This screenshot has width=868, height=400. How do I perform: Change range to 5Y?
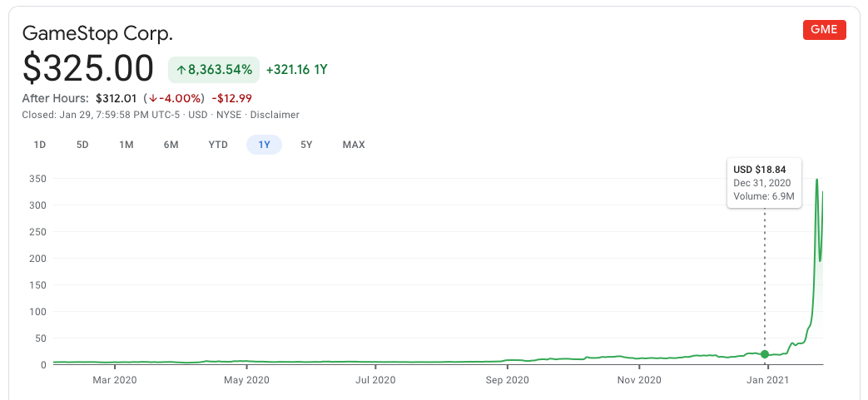pos(306,145)
